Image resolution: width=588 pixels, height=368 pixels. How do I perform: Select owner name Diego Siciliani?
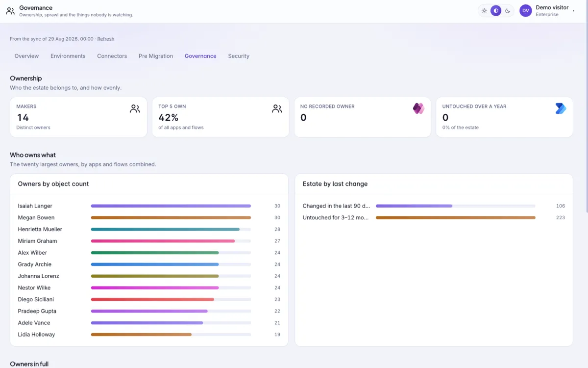tap(36, 299)
